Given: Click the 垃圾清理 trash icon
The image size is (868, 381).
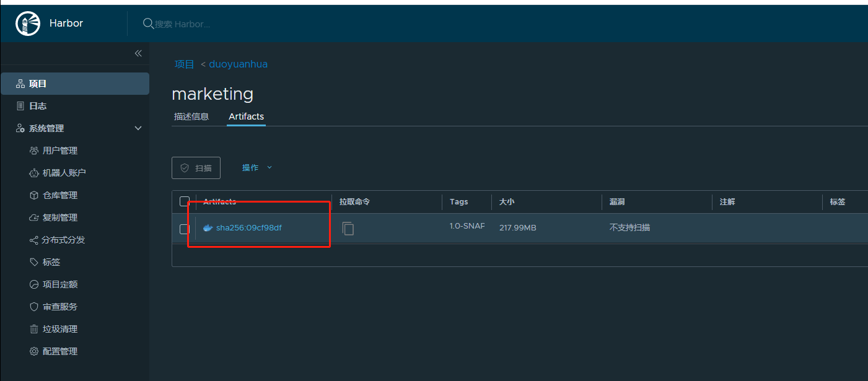Looking at the screenshot, I should tap(34, 329).
